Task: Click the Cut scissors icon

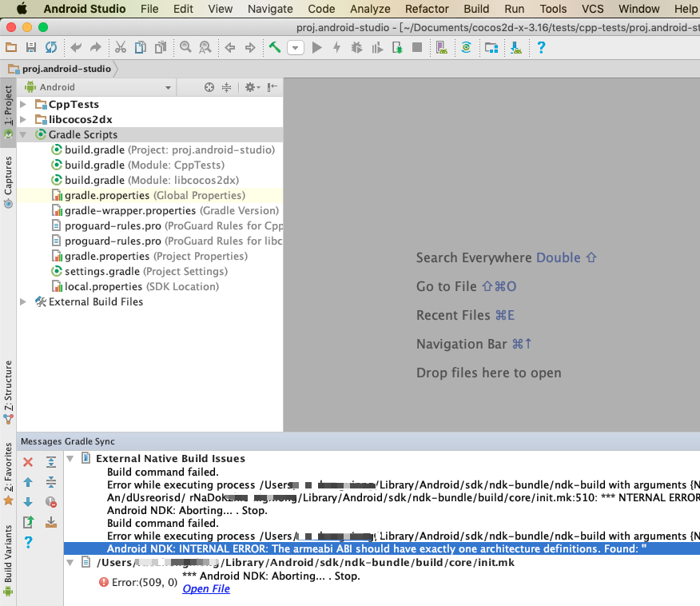Action: (x=121, y=47)
